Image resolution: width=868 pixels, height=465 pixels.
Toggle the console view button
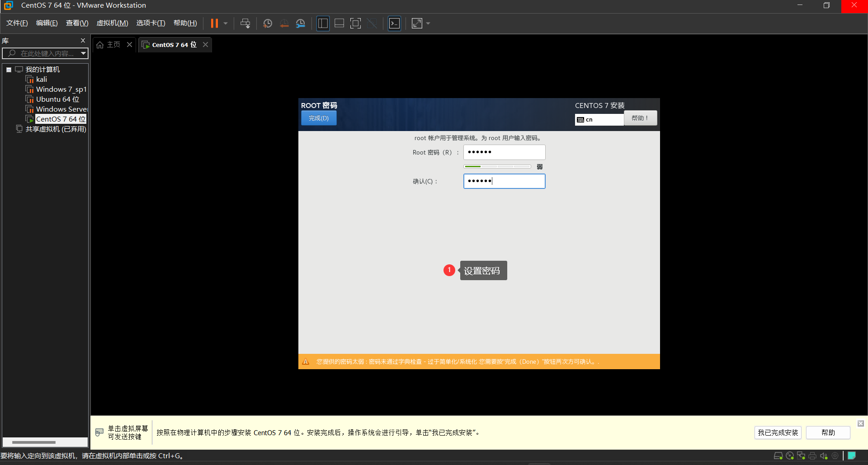(395, 23)
